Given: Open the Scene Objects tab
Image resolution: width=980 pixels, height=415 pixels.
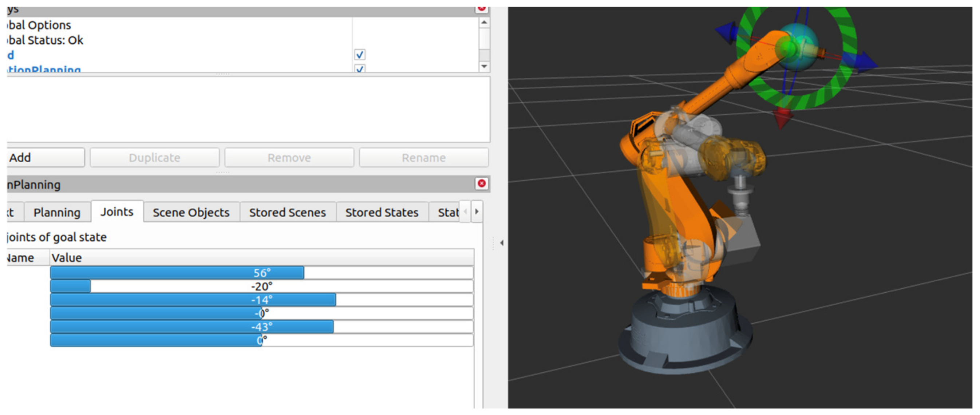Looking at the screenshot, I should 191,212.
